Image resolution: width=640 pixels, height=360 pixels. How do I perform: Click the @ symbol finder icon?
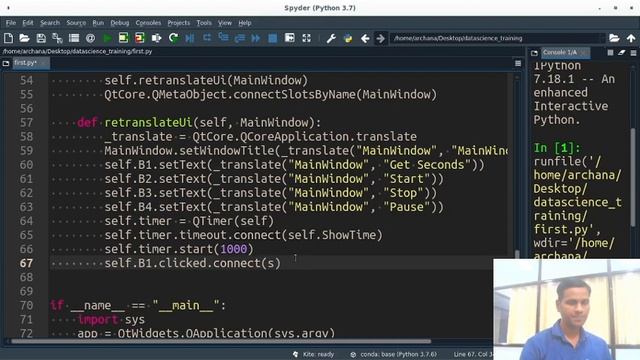click(90, 38)
